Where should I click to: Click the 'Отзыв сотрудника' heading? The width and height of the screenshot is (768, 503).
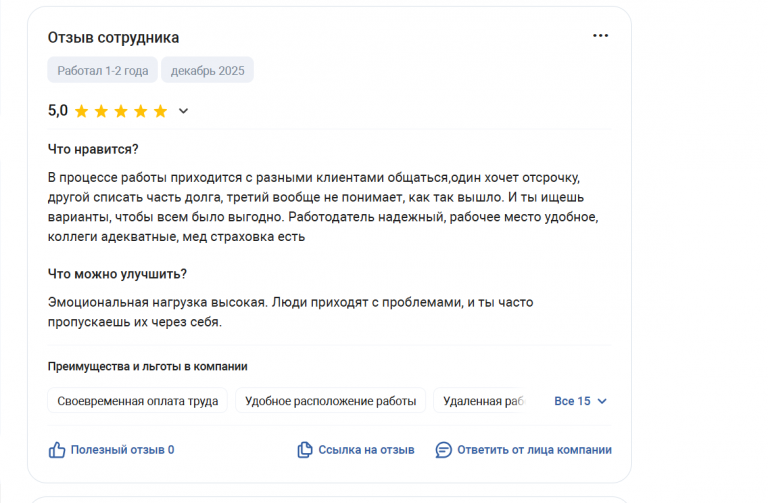(x=113, y=37)
